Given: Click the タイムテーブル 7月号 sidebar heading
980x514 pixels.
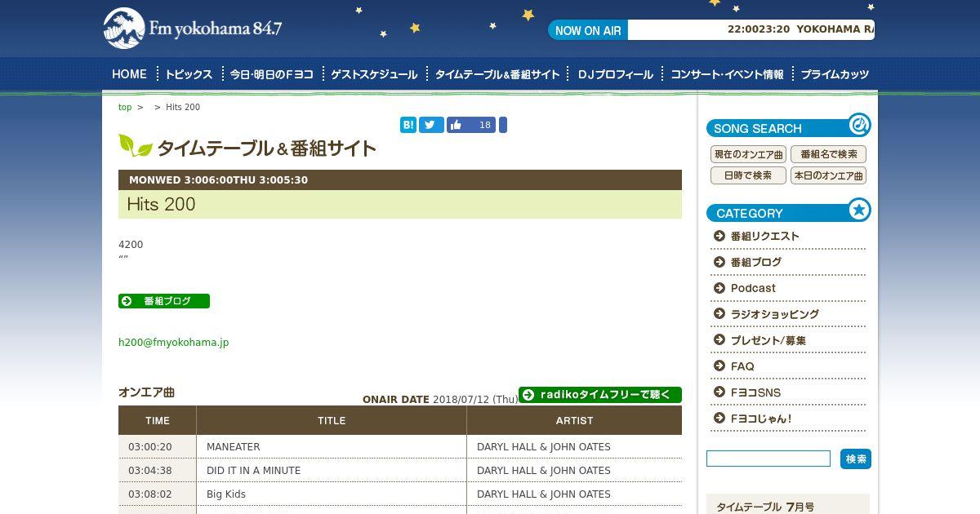Looking at the screenshot, I should 765,507.
